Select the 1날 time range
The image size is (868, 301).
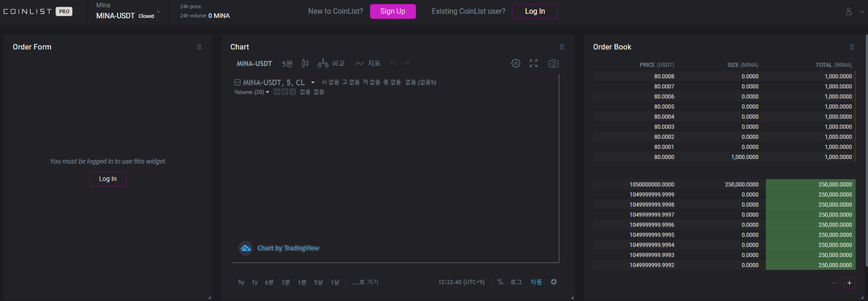click(335, 282)
